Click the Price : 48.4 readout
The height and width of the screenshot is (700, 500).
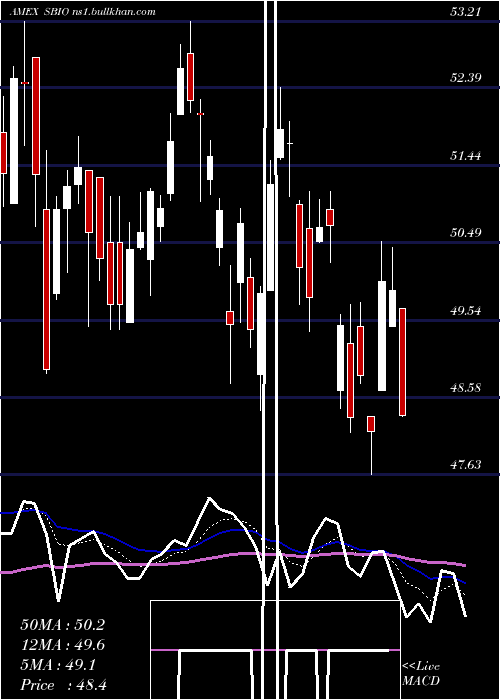(x=63, y=685)
